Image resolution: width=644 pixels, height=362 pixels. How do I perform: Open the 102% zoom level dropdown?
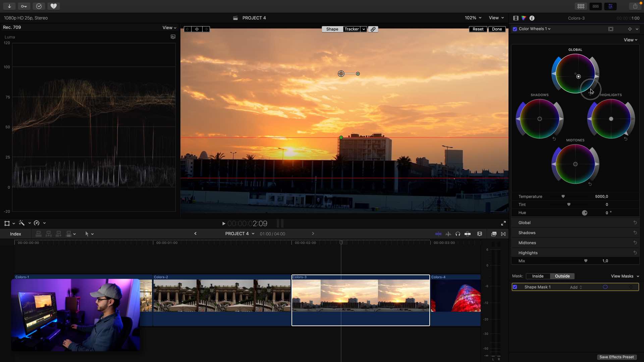click(x=473, y=18)
